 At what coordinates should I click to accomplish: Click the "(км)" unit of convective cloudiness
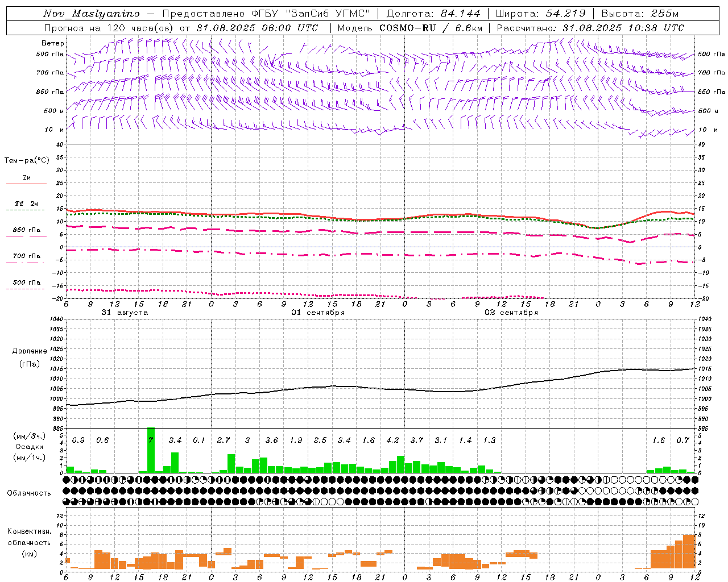pos(29,554)
